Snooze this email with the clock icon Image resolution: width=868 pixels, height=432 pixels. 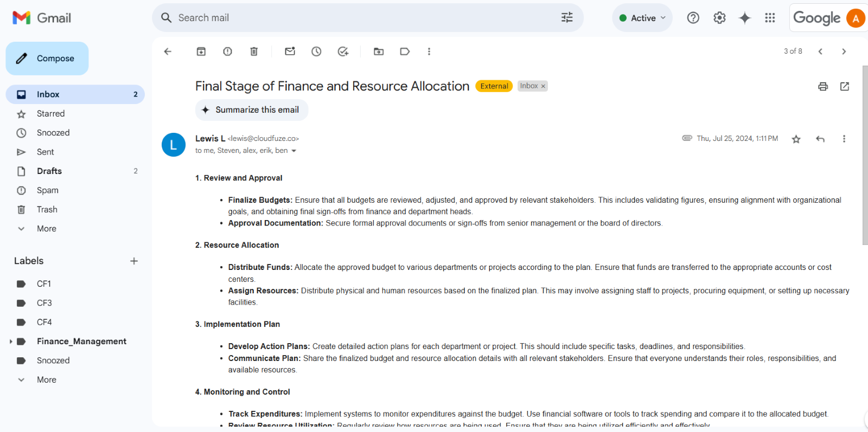[316, 51]
